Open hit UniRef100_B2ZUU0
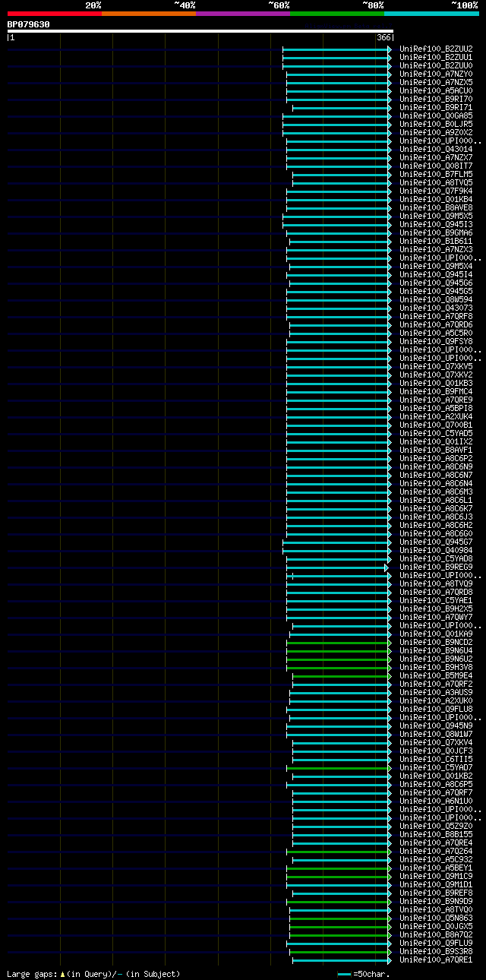This screenshot has height=980, width=486. [x=436, y=65]
